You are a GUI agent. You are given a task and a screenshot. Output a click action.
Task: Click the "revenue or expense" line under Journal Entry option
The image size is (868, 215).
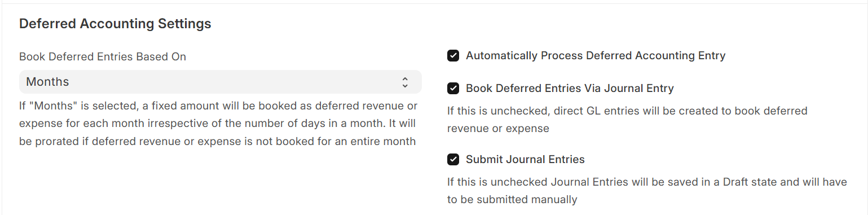tap(498, 129)
